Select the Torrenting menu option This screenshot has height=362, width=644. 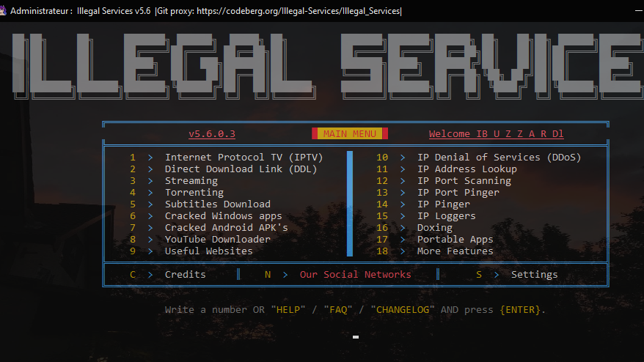tap(194, 193)
